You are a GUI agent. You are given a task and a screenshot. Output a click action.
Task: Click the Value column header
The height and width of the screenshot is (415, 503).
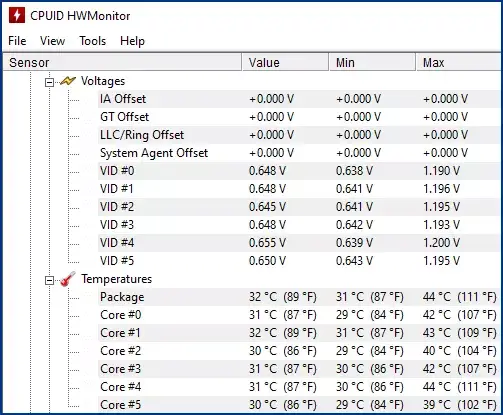pyautogui.click(x=285, y=62)
